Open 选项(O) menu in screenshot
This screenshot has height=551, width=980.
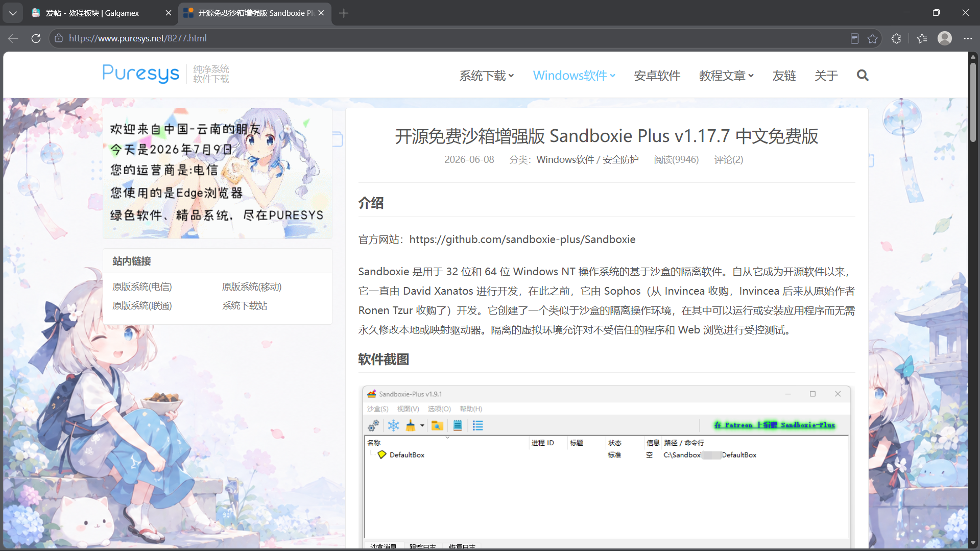[439, 409]
